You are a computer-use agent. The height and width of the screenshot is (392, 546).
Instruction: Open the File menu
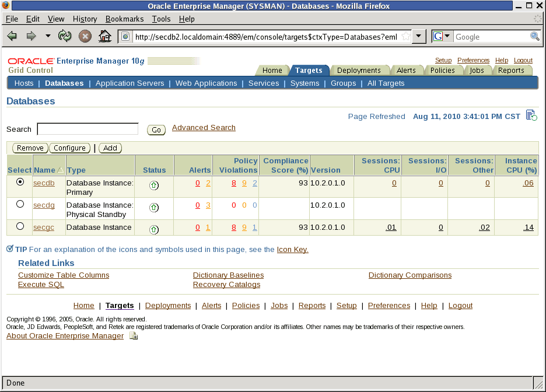coord(12,19)
